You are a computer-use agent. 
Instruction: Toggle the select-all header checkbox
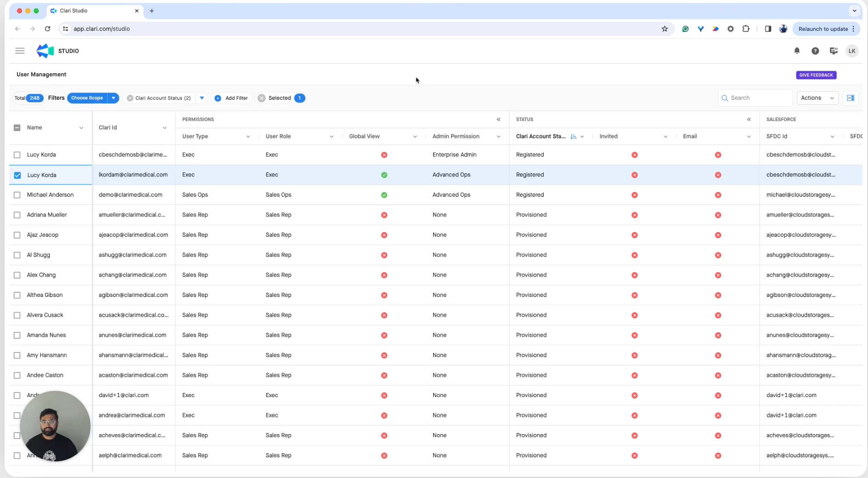(17, 128)
